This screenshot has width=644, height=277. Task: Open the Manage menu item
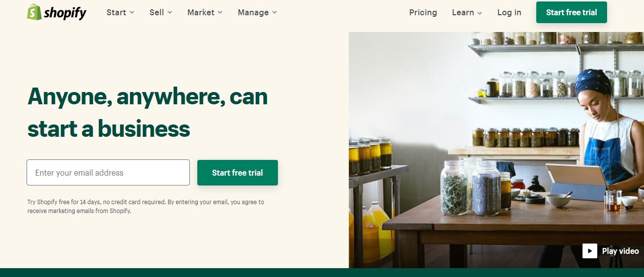(x=257, y=12)
